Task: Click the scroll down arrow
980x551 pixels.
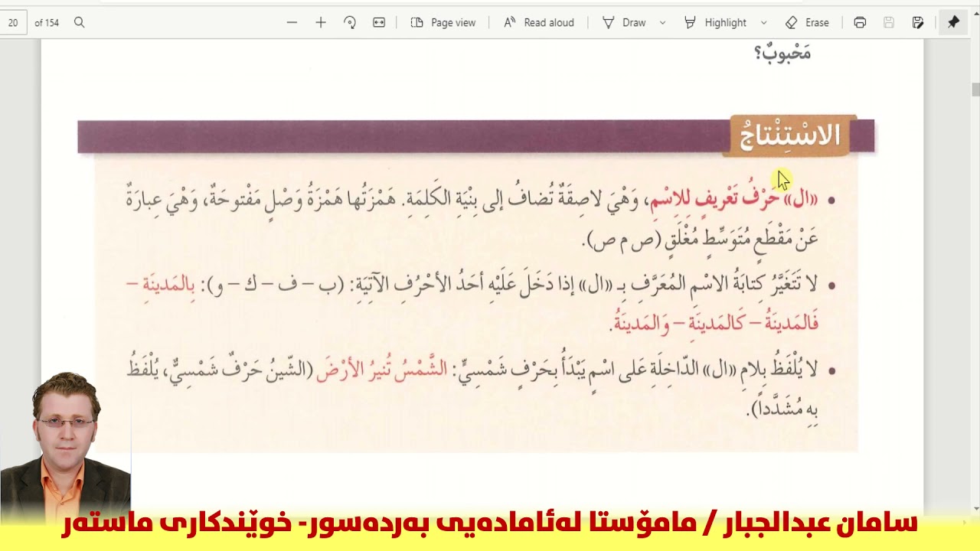Action: pos(975,508)
